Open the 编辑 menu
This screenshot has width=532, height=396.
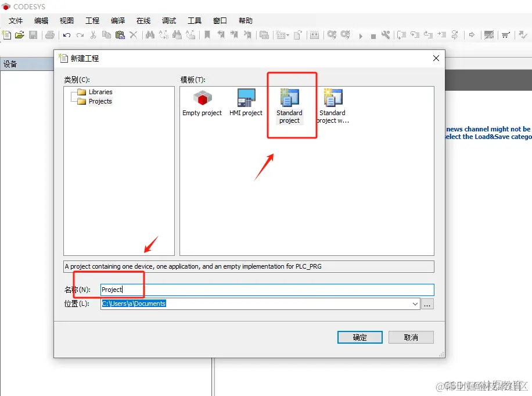[41, 21]
